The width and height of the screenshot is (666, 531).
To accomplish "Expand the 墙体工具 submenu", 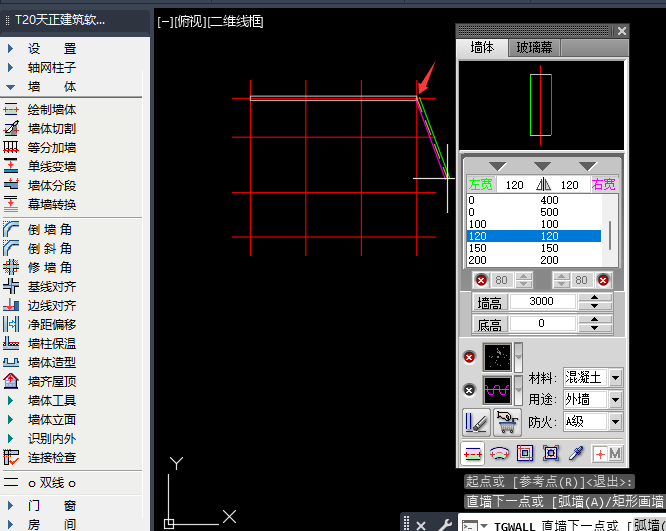I will 10,400.
